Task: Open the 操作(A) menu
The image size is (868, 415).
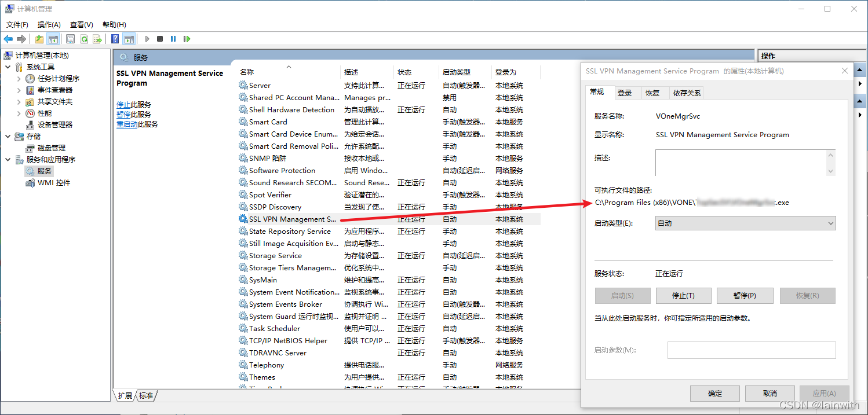Action: 49,25
